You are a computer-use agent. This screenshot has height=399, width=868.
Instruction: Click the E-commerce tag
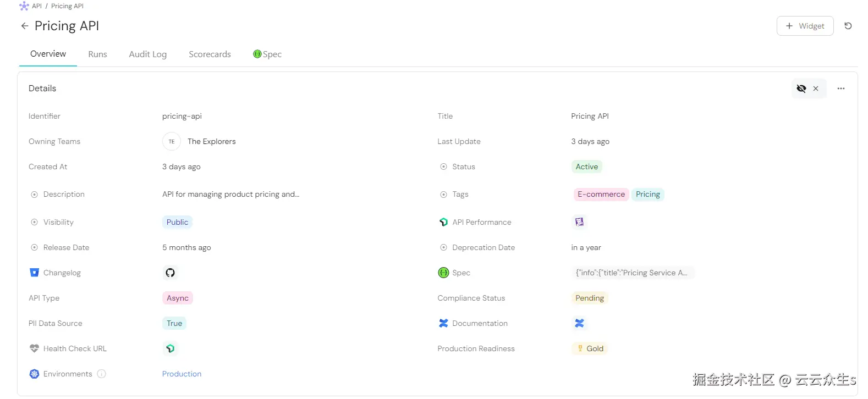[x=601, y=195]
